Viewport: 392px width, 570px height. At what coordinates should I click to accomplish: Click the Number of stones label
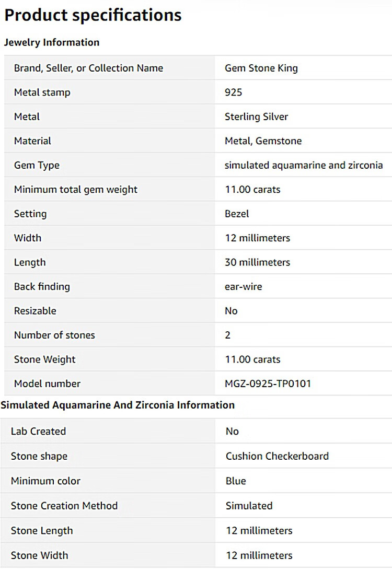click(54, 335)
